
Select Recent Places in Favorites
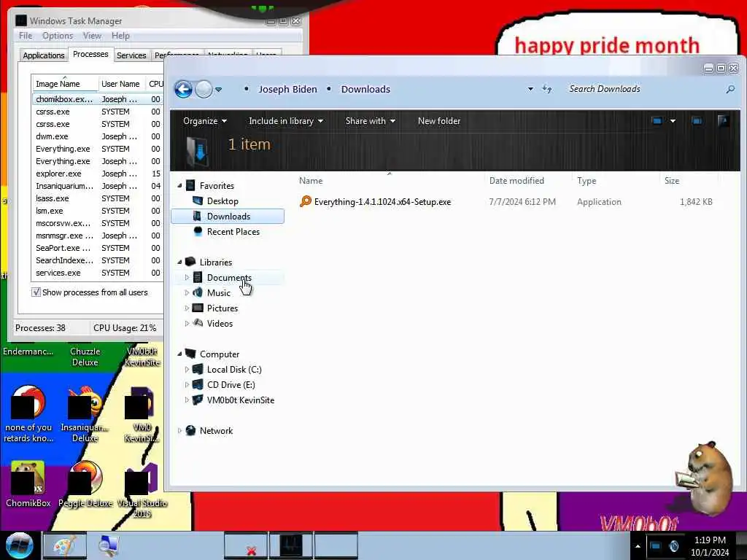point(233,232)
